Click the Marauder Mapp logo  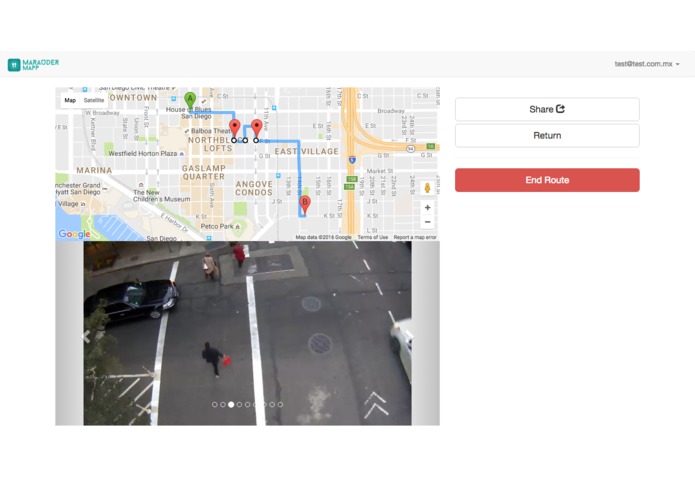pos(33,65)
